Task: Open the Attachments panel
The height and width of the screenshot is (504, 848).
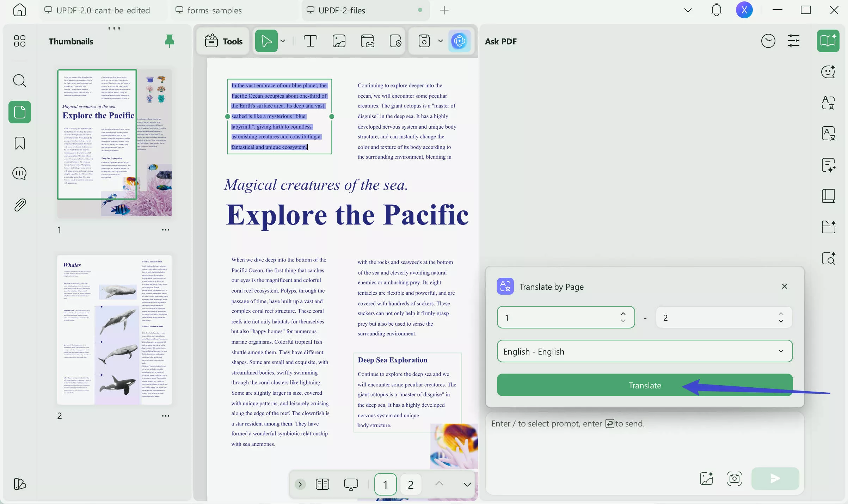Action: click(x=19, y=205)
